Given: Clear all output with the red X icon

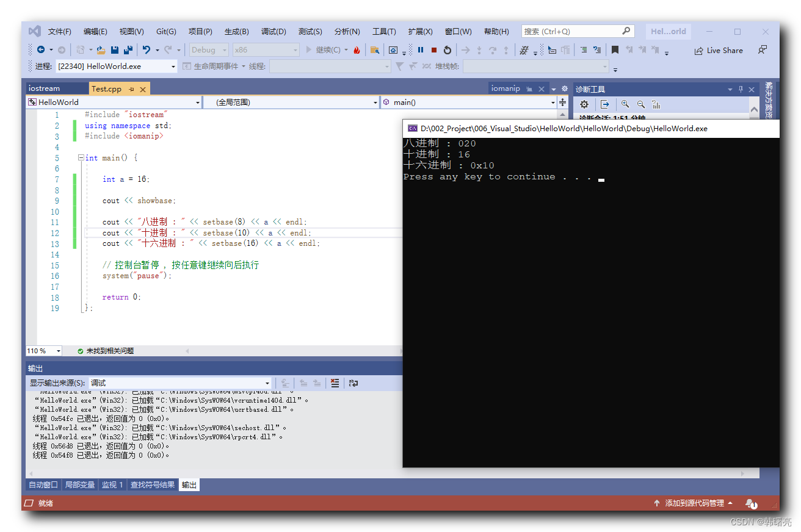Looking at the screenshot, I should click(x=335, y=383).
